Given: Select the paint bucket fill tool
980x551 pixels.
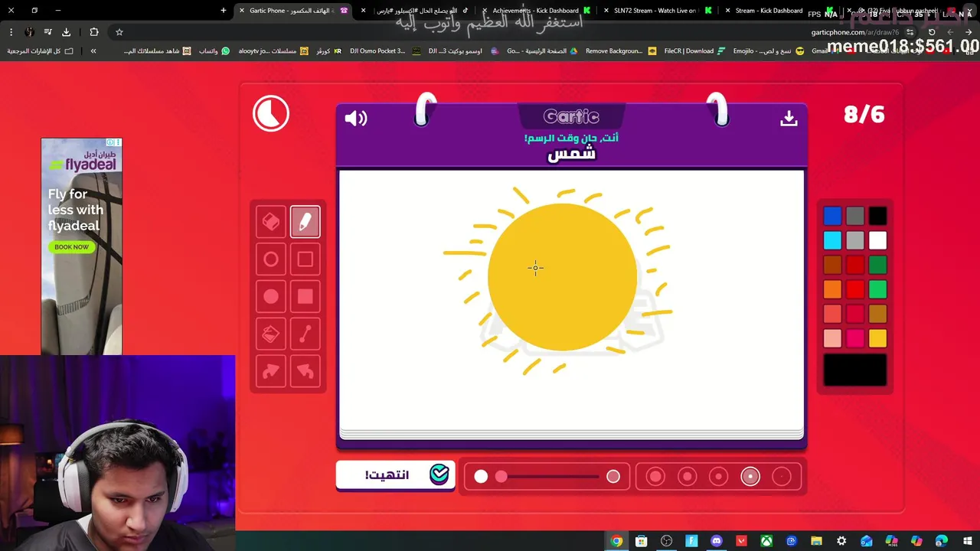Looking at the screenshot, I should [271, 334].
